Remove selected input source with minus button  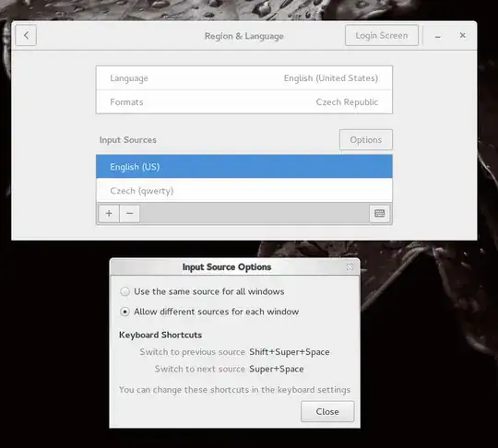click(x=130, y=213)
